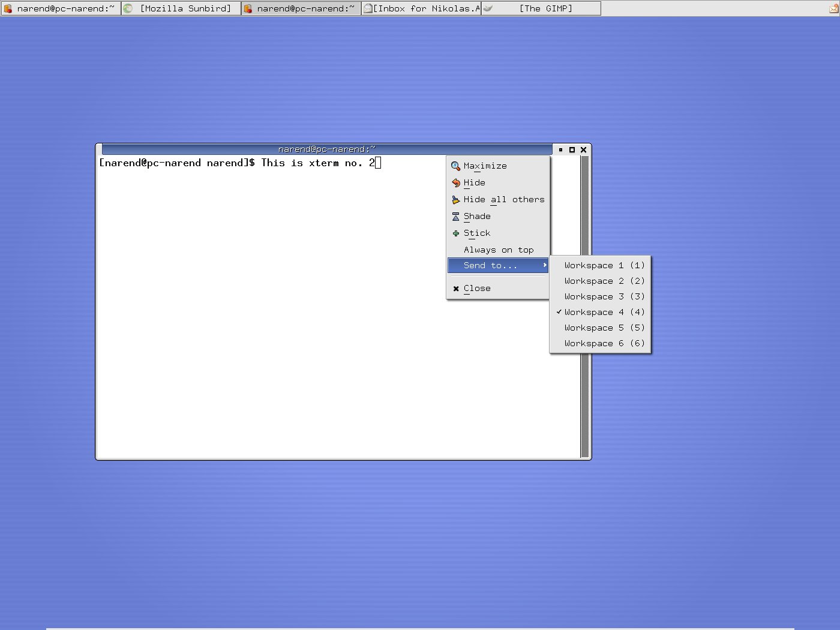Click the green Stick plus icon

point(456,233)
